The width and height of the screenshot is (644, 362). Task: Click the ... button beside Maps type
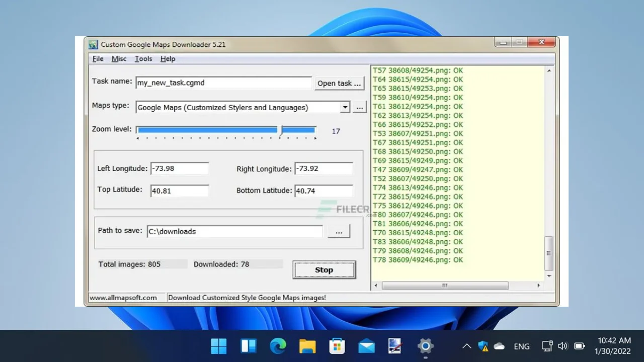[359, 107]
